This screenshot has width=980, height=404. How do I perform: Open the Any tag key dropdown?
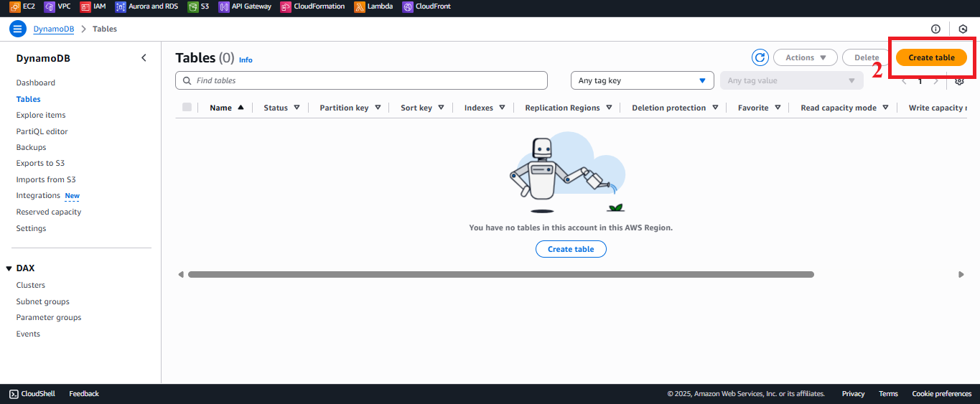coord(642,80)
